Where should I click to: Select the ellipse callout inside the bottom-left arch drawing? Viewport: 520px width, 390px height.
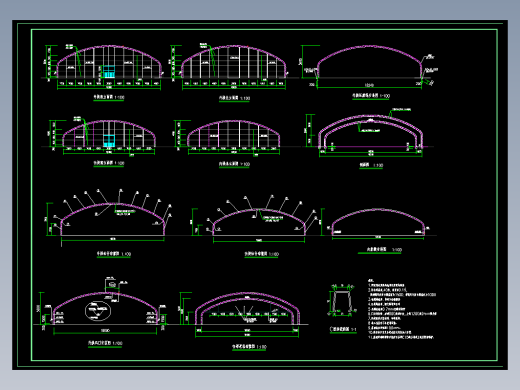click(98, 311)
